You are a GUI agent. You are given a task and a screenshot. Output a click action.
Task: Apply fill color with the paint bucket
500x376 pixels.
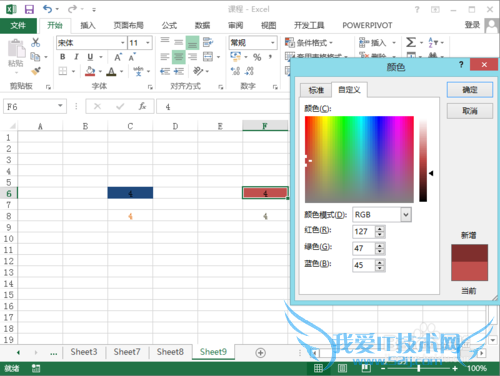[90, 71]
